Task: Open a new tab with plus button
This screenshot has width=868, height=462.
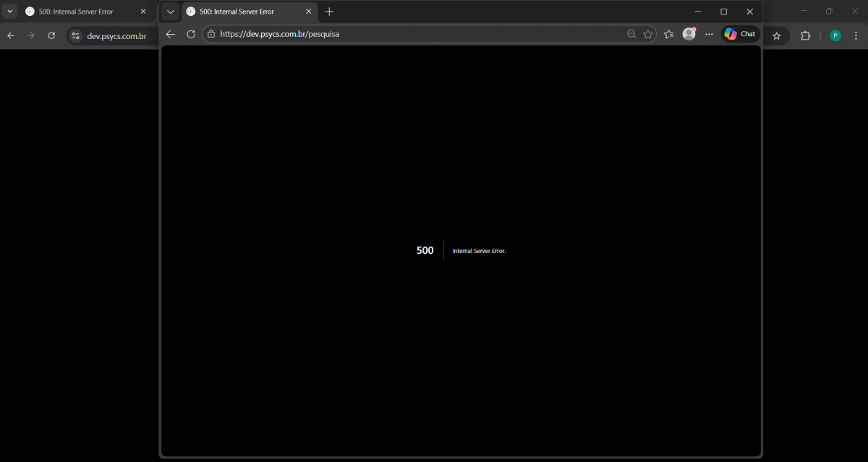Action: click(329, 12)
